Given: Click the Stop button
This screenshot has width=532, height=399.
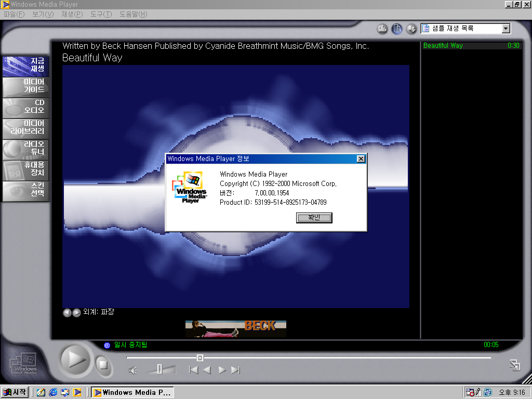Looking at the screenshot, I should tap(103, 365).
